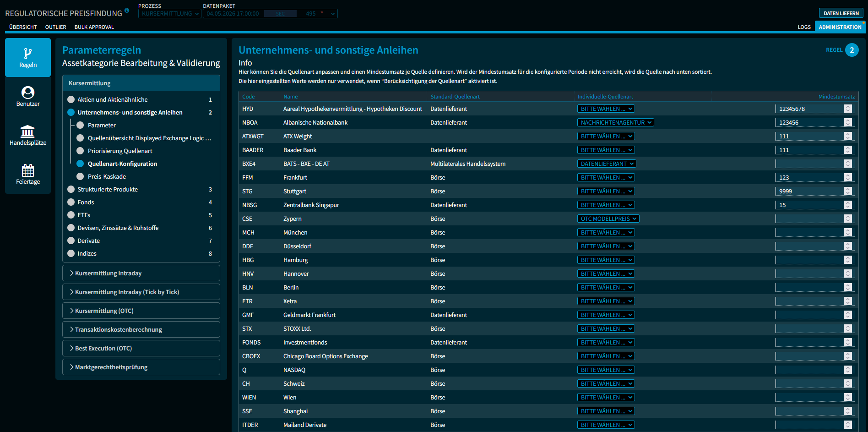The width and height of the screenshot is (868, 432).
Task: Sort by Mindestumsatz column
Action: [837, 97]
